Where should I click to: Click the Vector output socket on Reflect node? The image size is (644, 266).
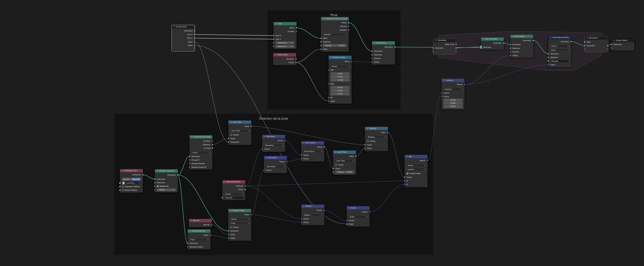[324, 210]
